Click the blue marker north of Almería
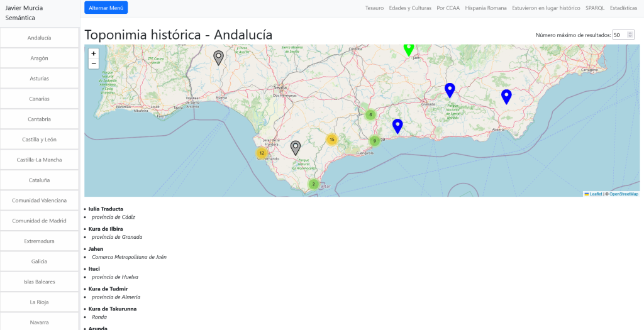Screen dimensions: 644x330 click(506, 96)
